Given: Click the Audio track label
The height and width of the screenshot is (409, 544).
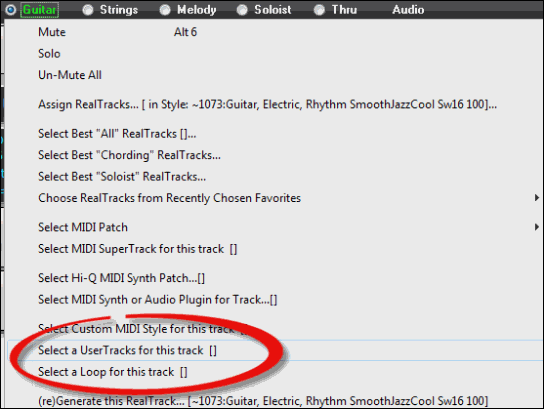Looking at the screenshot, I should tap(408, 10).
